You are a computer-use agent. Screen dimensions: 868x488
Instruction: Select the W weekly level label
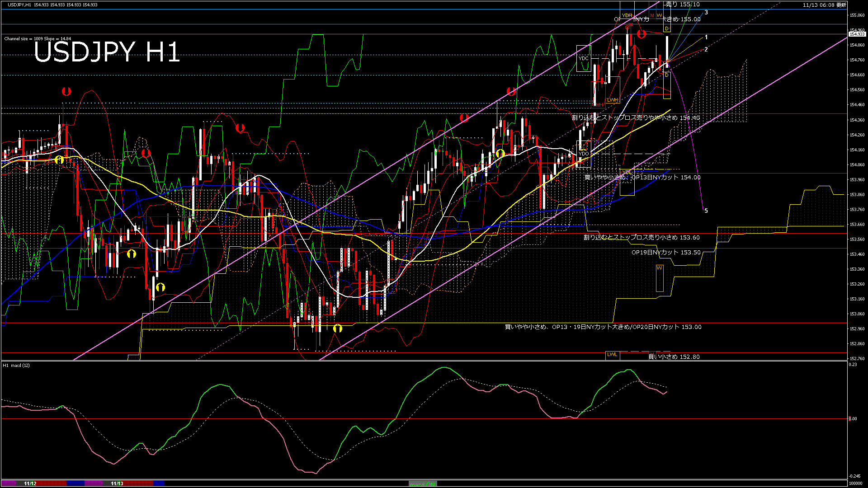[x=659, y=15]
